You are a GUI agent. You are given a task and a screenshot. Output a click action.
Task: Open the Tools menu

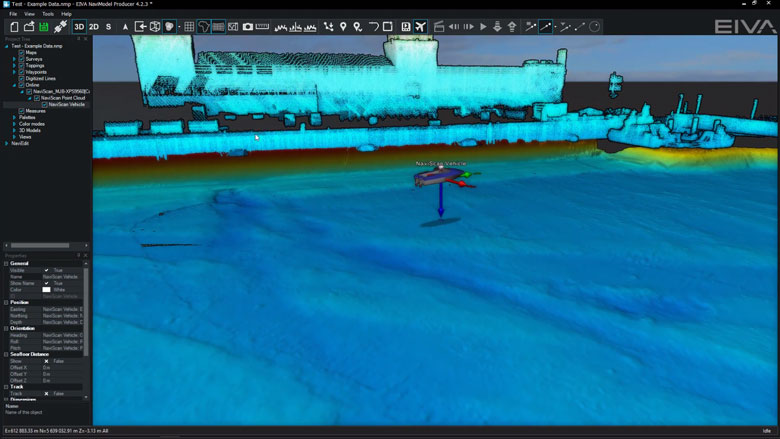coord(48,14)
